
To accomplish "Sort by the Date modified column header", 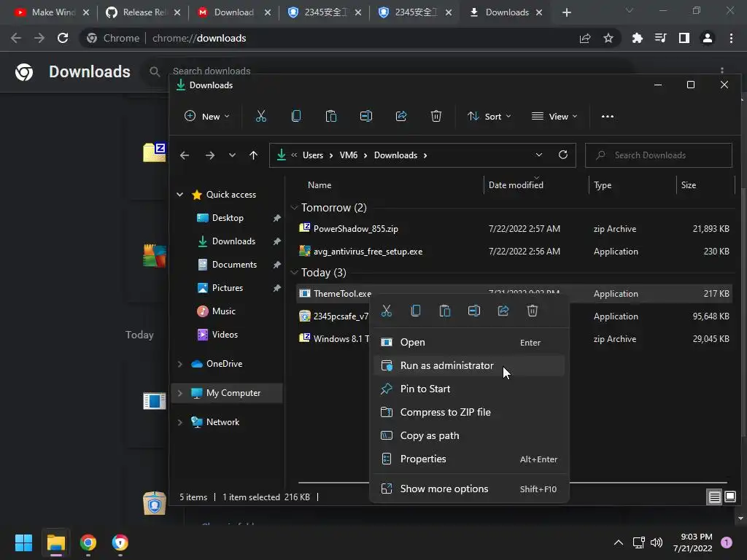I will point(516,184).
